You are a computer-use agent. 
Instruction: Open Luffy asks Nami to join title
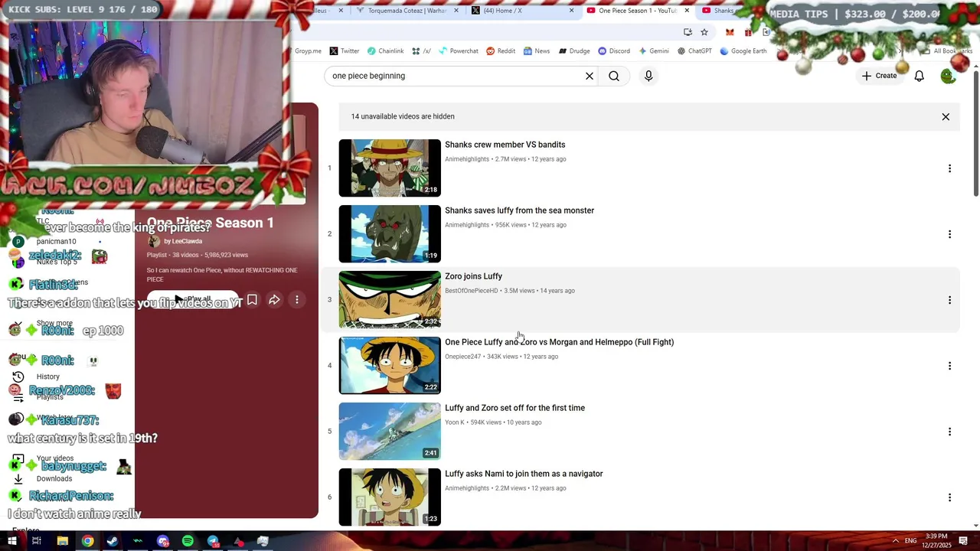click(524, 474)
